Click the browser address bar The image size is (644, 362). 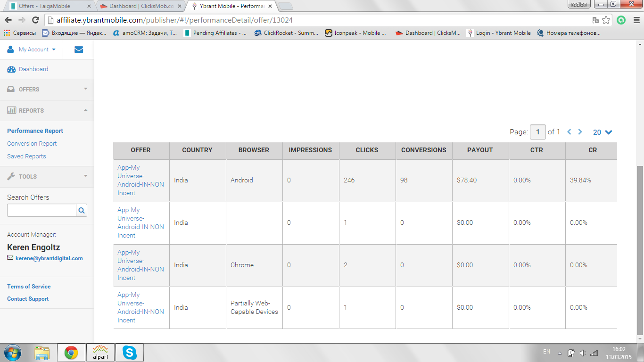pyautogui.click(x=318, y=20)
